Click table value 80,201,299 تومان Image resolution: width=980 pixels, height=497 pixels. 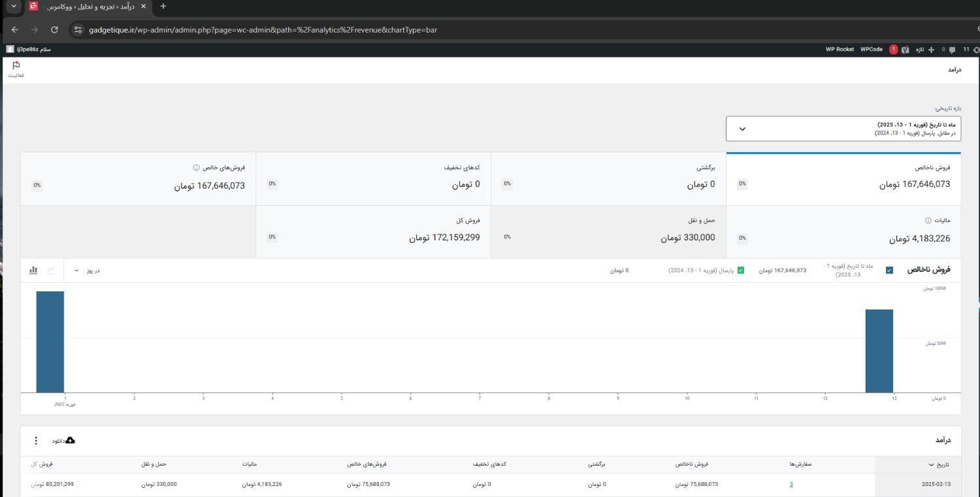pyautogui.click(x=52, y=485)
